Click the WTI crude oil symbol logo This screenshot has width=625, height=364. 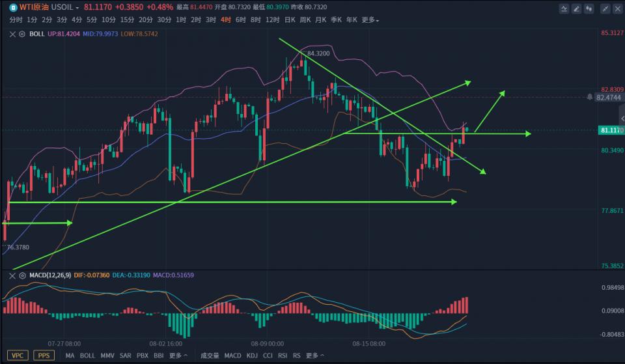click(13, 7)
